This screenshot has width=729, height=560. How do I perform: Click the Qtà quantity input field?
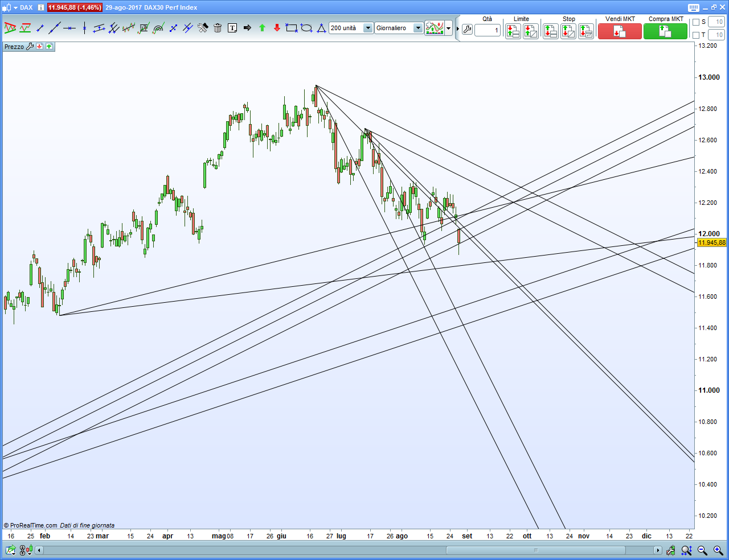coord(488,30)
